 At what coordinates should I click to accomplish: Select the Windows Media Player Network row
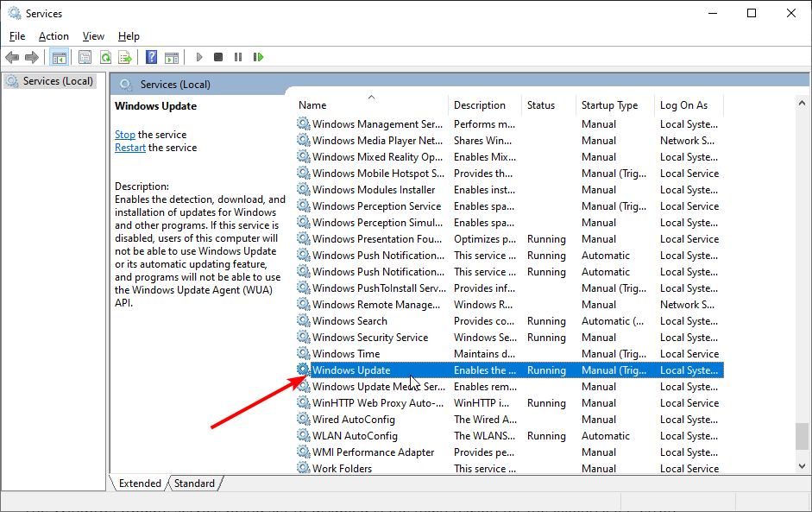pyautogui.click(x=510, y=141)
